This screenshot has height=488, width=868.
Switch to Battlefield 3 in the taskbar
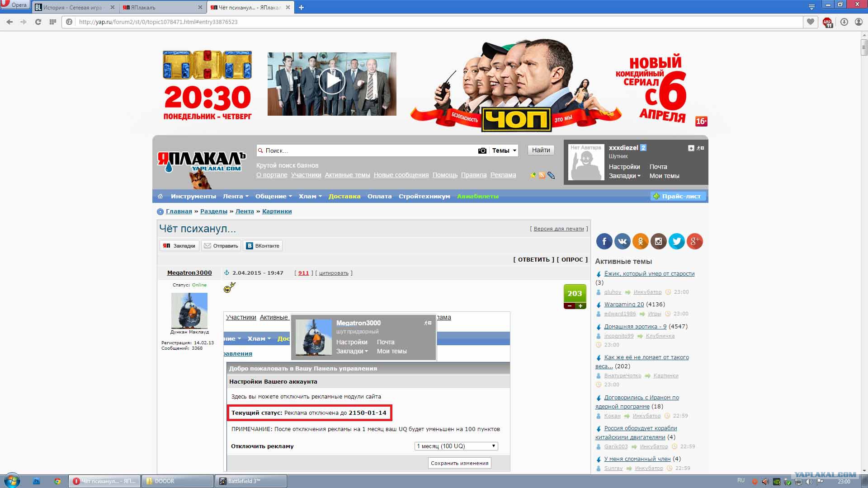click(x=250, y=481)
